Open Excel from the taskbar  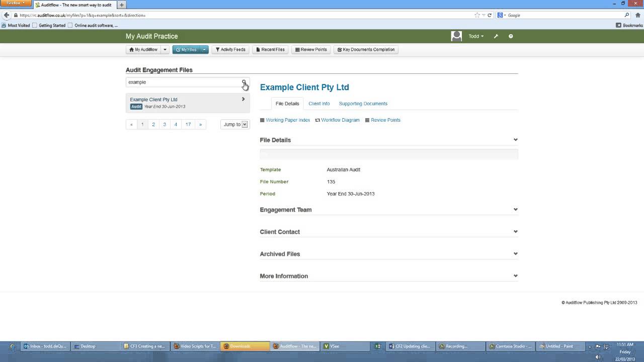tap(377, 346)
